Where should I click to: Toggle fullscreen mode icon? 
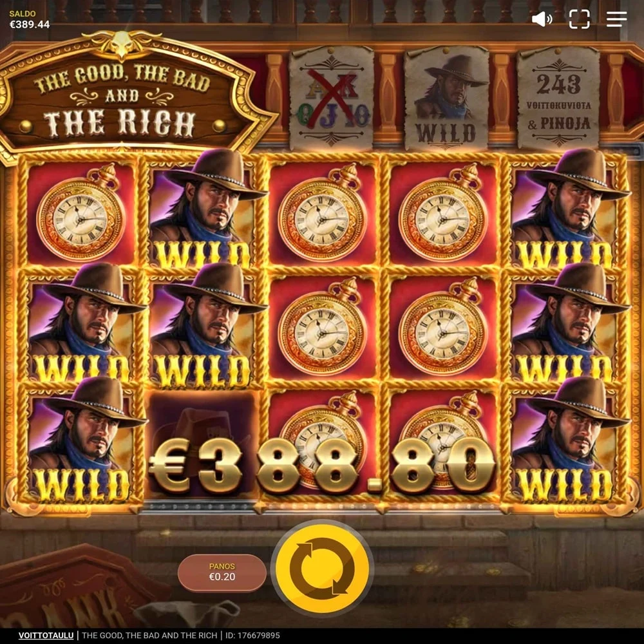(579, 19)
